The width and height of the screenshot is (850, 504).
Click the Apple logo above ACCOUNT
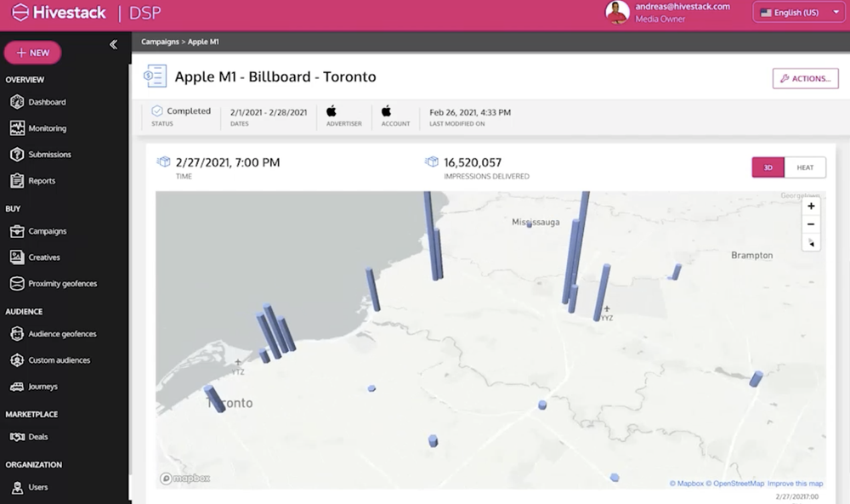click(386, 111)
